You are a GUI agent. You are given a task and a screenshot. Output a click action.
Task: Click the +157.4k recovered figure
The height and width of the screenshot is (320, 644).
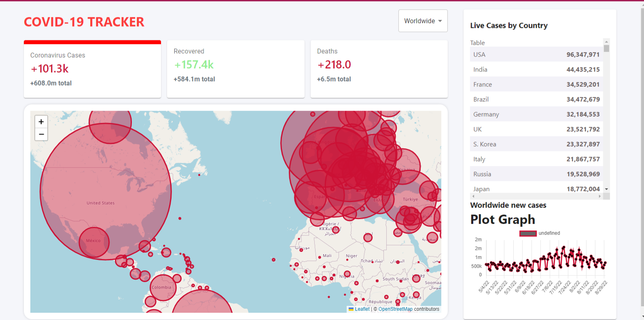(194, 65)
